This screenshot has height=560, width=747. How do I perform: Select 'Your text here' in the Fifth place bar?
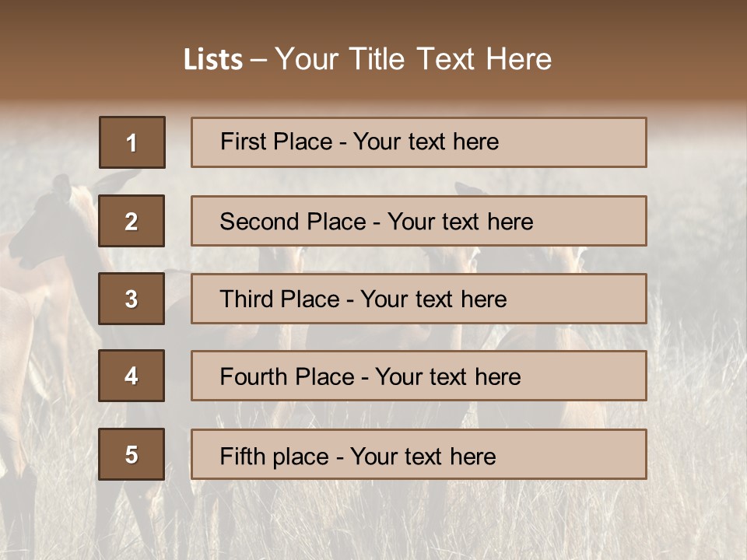423,456
